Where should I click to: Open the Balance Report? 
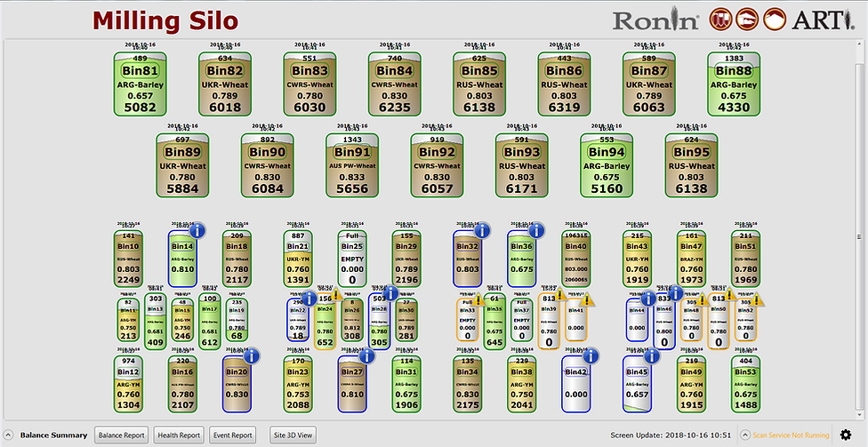[122, 435]
